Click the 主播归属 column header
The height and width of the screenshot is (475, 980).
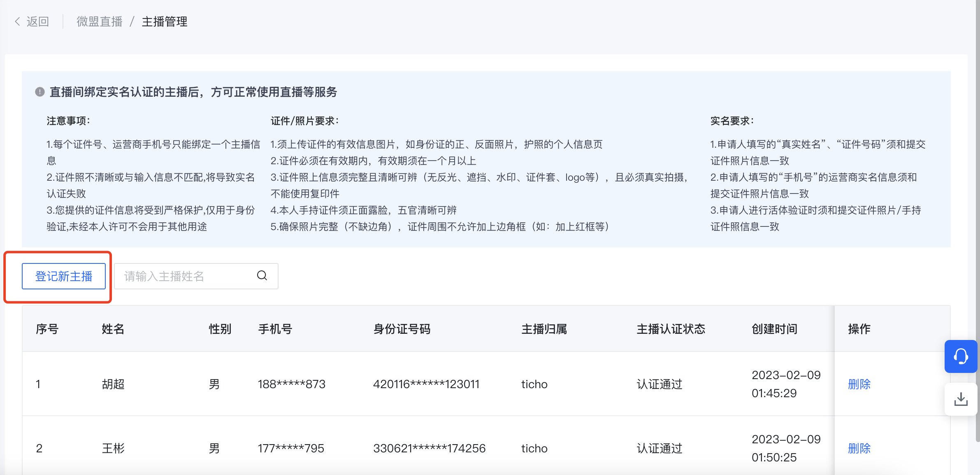tap(544, 329)
